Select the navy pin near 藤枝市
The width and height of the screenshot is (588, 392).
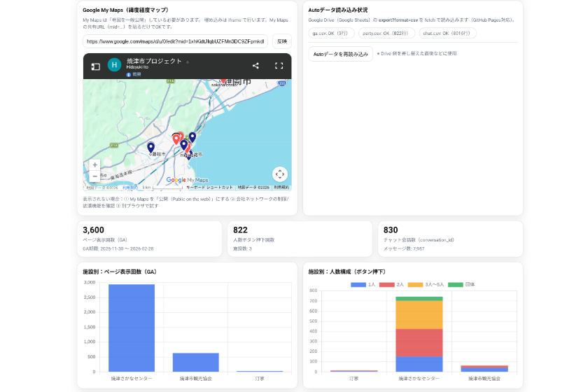click(x=150, y=148)
